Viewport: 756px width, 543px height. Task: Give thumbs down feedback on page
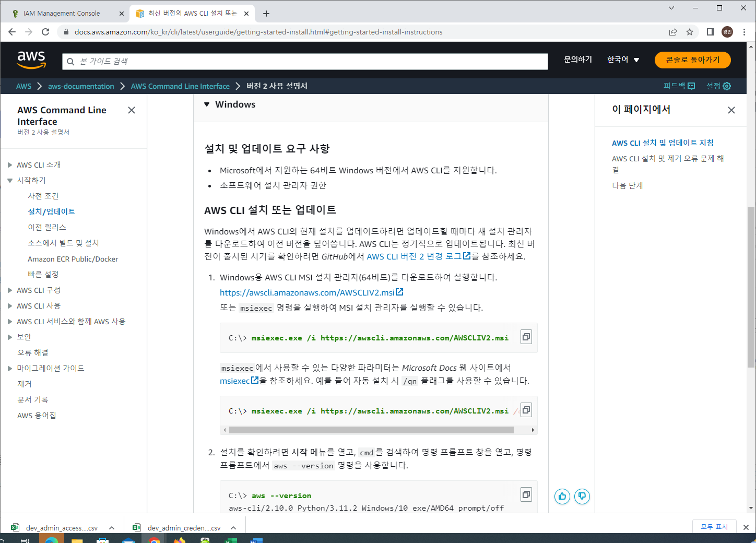point(582,496)
